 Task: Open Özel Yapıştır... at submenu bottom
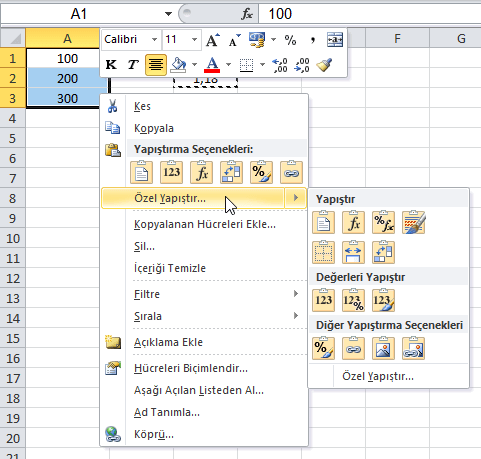pyautogui.click(x=388, y=376)
